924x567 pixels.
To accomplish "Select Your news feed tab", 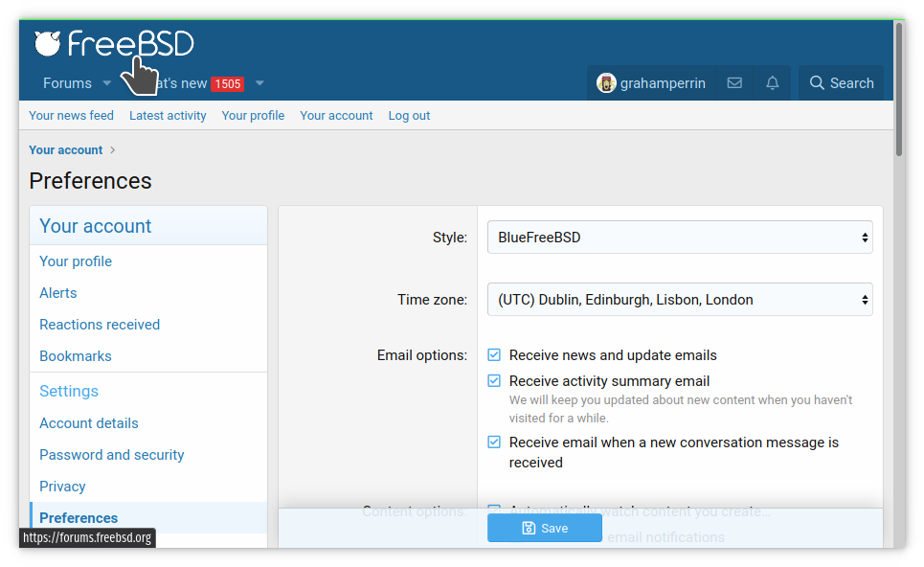I will [71, 116].
